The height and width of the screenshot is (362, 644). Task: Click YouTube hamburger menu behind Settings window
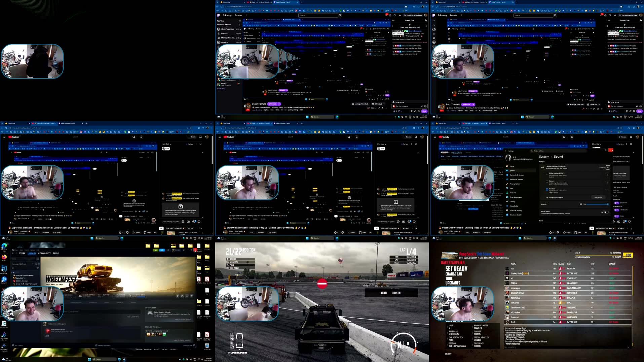tap(435, 137)
